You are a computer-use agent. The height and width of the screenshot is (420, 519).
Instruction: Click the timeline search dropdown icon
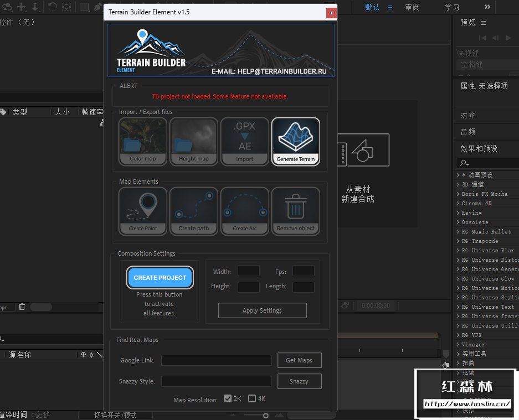(2, 339)
